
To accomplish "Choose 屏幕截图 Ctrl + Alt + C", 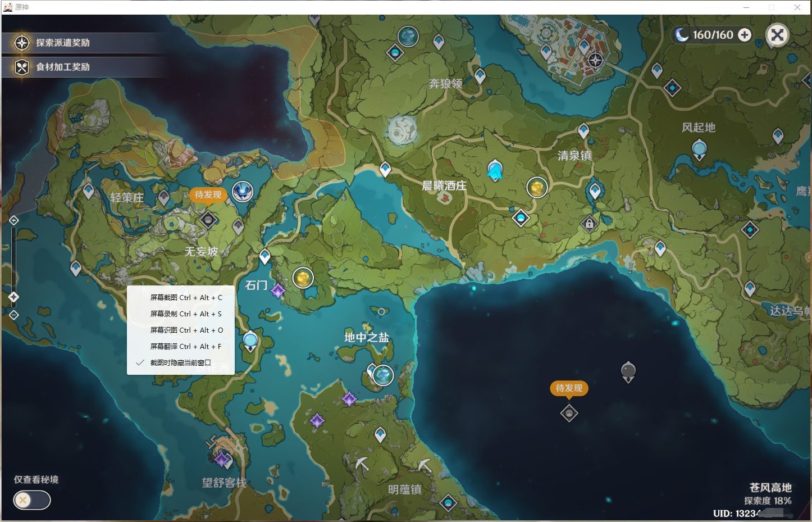I will point(181,298).
